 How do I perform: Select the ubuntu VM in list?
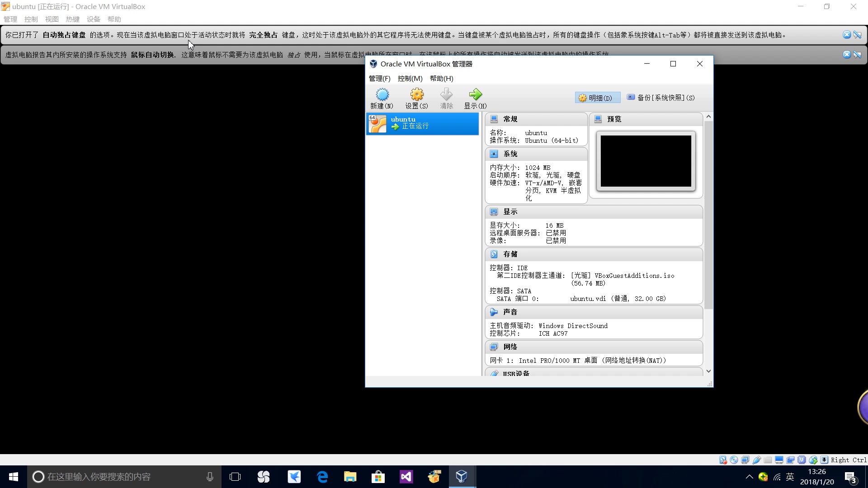422,123
